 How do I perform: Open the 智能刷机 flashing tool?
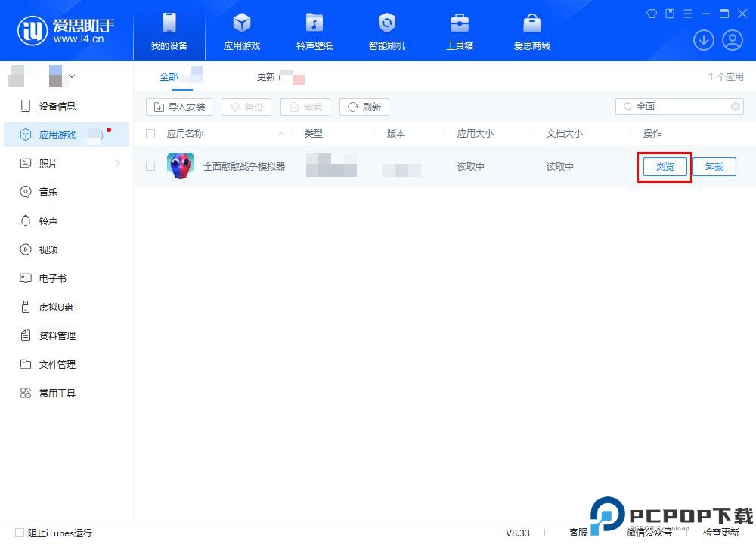pyautogui.click(x=386, y=30)
